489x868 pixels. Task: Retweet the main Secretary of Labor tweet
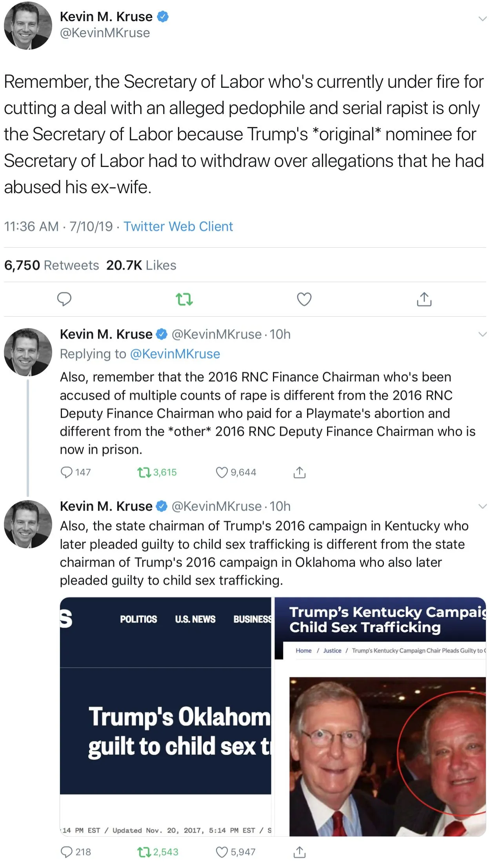pyautogui.click(x=184, y=299)
